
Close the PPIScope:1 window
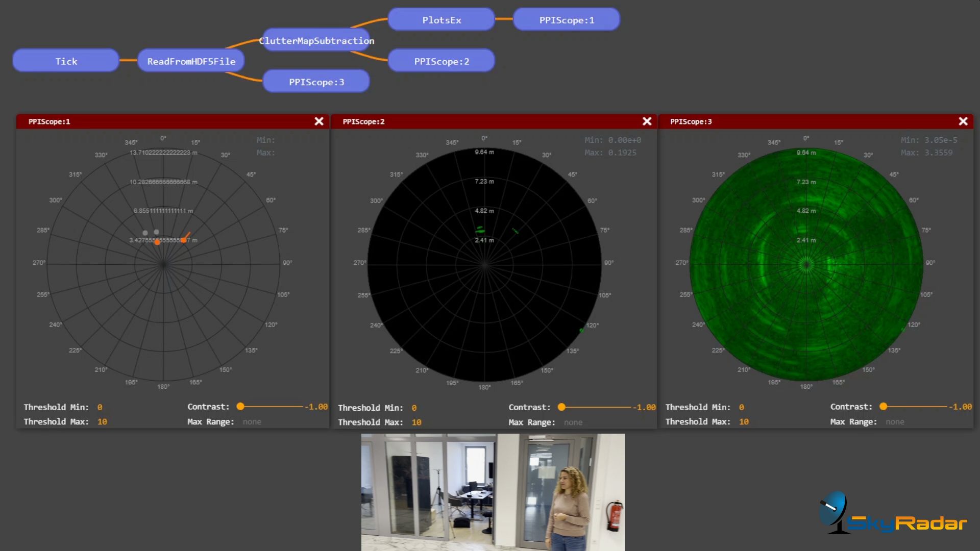(319, 121)
